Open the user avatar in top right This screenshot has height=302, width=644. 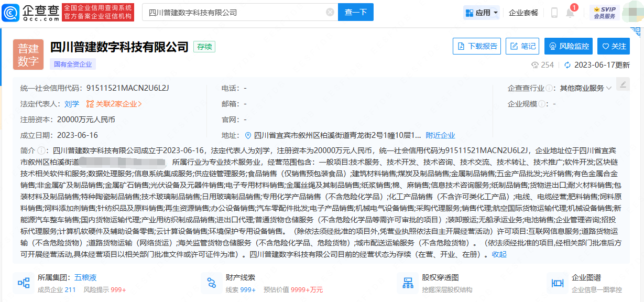(632, 12)
